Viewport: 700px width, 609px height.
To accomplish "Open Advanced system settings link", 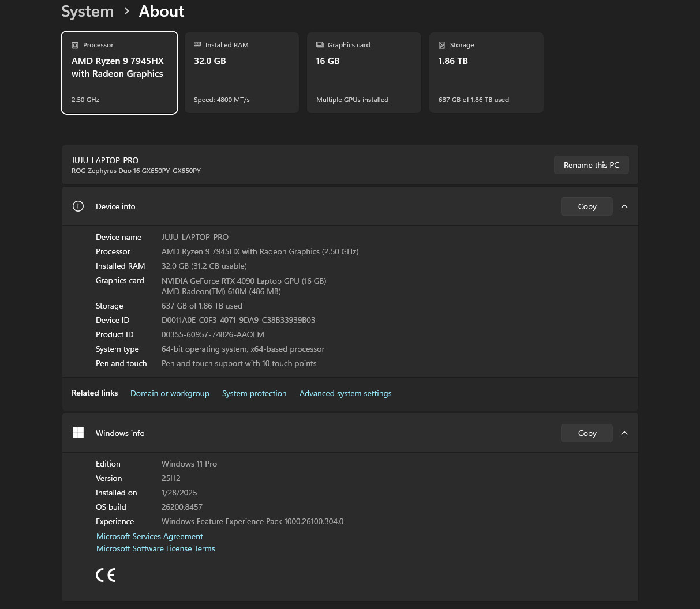I will pyautogui.click(x=346, y=393).
